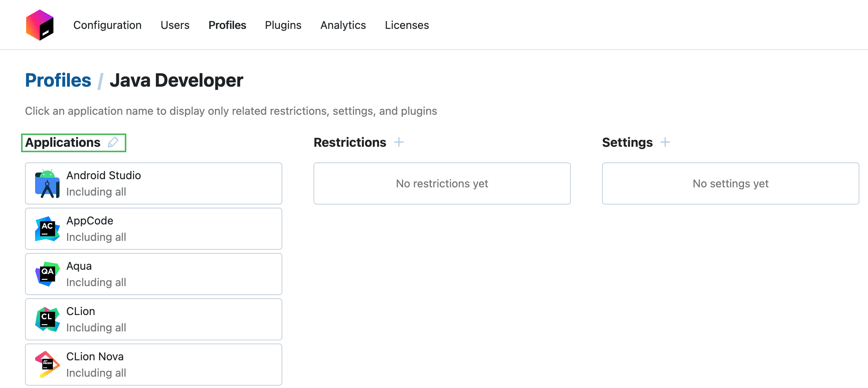Click 'Including all' under AppCode
The width and height of the screenshot is (868, 388).
tap(96, 237)
